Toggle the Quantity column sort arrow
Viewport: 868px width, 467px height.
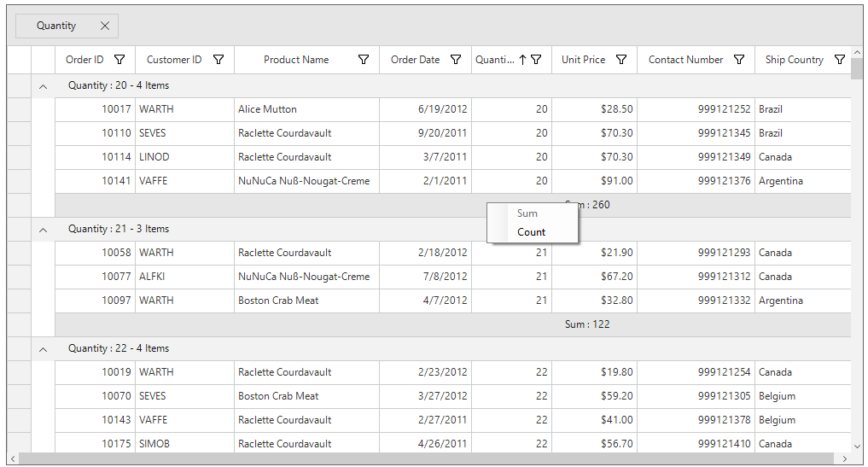pos(522,60)
